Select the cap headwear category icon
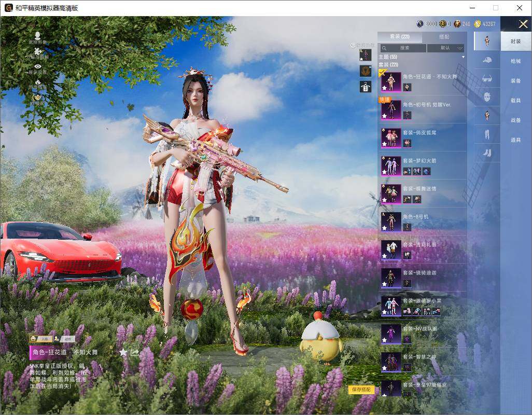The height and width of the screenshot is (415, 532). point(487,60)
